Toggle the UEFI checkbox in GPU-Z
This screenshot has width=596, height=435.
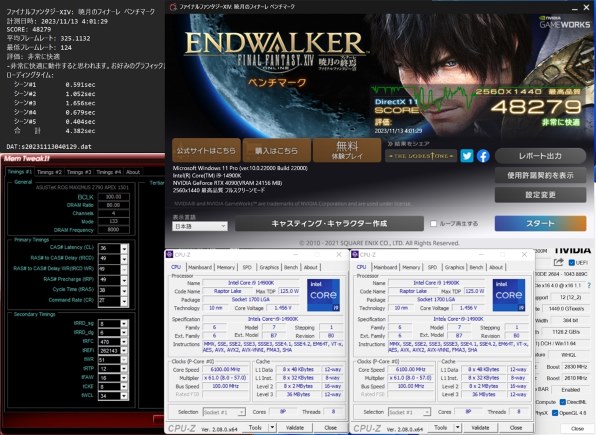(x=571, y=263)
